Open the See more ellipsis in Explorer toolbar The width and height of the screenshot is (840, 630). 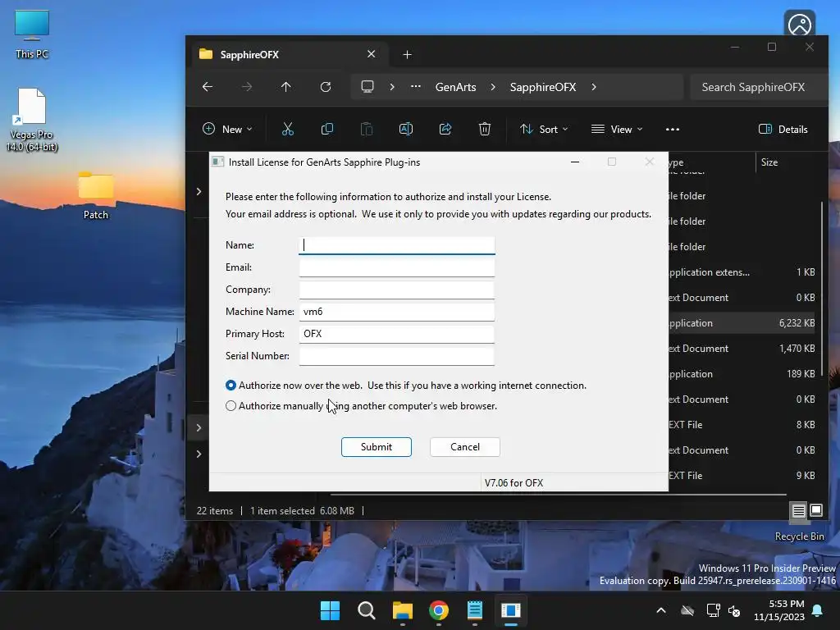coord(673,129)
